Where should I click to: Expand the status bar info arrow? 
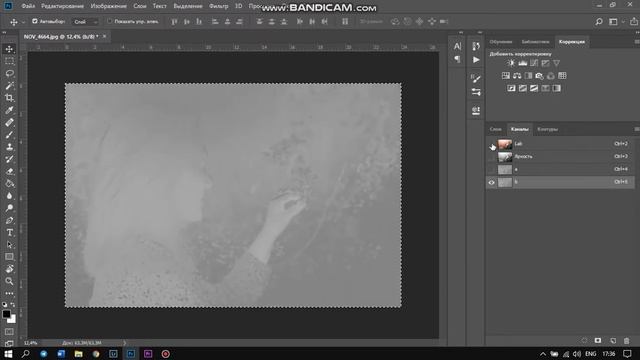(124, 343)
